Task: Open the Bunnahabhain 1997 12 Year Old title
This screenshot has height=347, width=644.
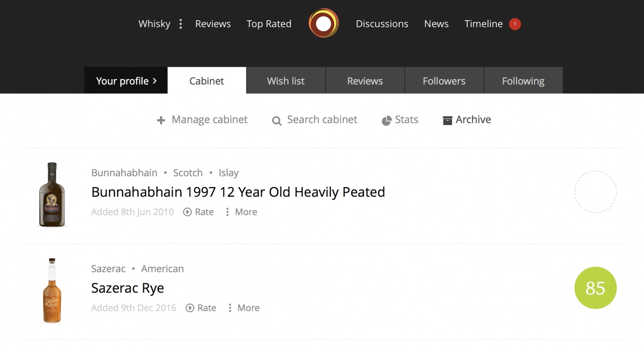Action: pos(238,192)
